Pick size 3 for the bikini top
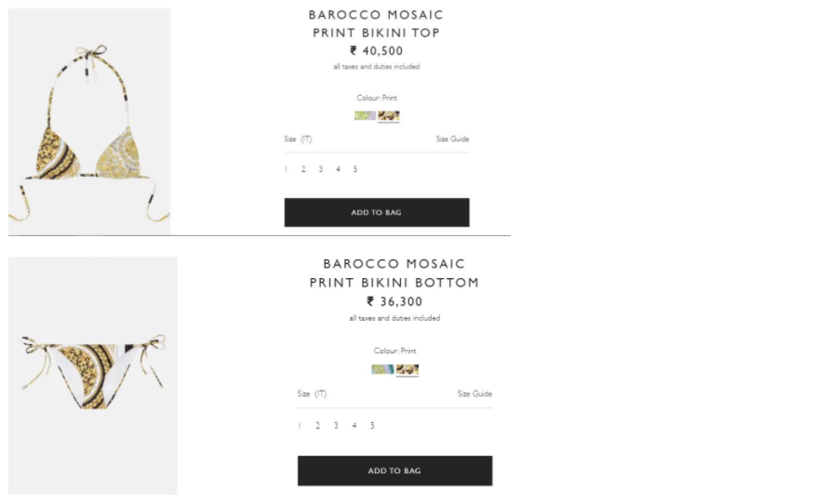Viewport: 815px width, 504px height. point(321,169)
